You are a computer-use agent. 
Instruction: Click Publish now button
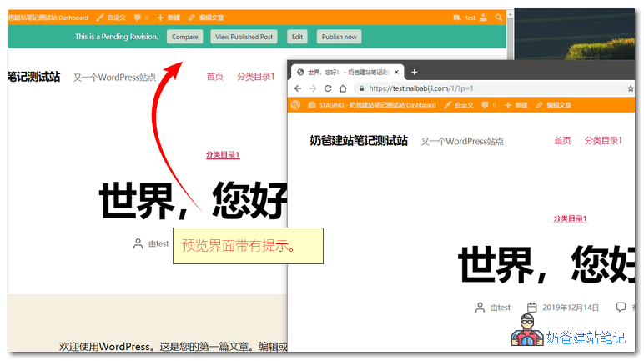click(x=339, y=37)
